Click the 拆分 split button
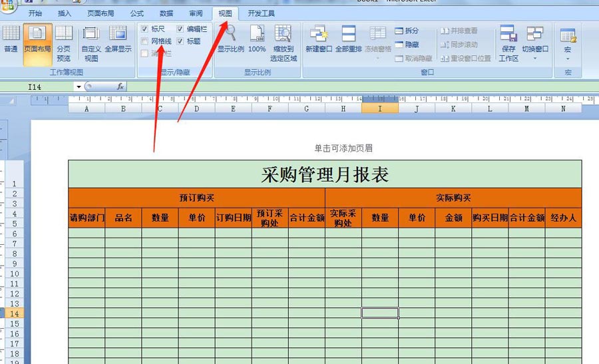The height and width of the screenshot is (364, 599). pyautogui.click(x=407, y=31)
